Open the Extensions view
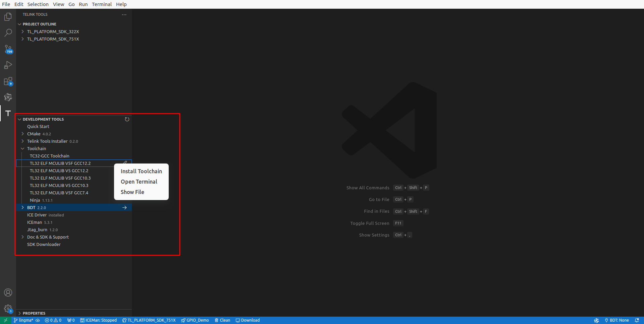 pos(8,81)
